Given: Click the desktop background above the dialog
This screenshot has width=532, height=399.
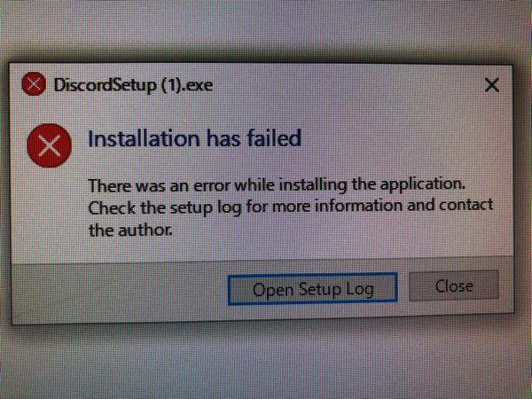Looking at the screenshot, I should click(x=266, y=29).
